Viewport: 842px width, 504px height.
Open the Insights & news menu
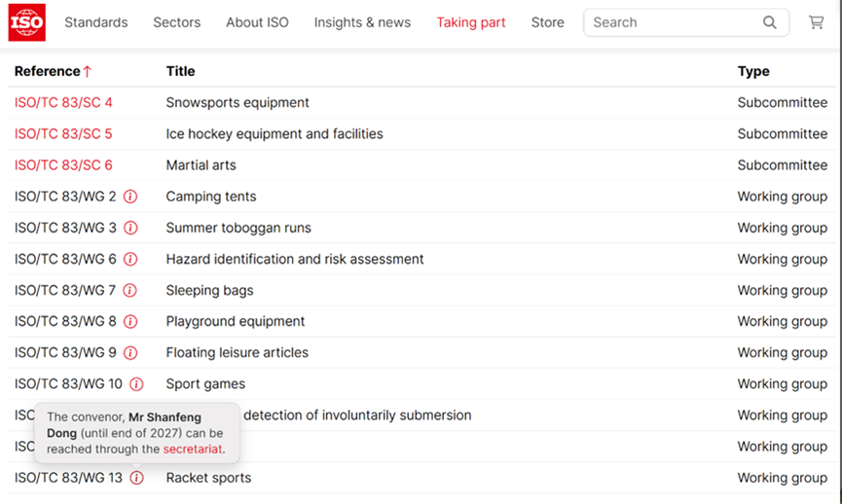click(x=362, y=22)
